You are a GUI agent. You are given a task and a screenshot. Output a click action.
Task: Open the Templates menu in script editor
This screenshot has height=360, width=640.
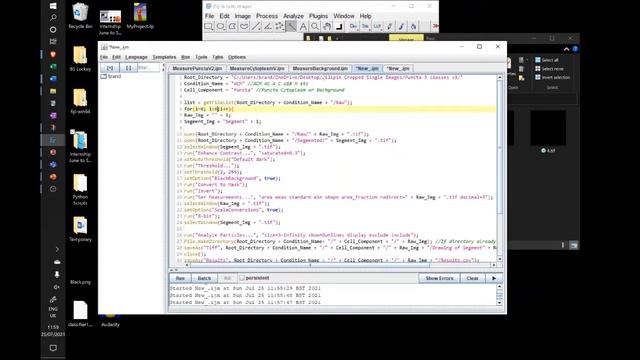164,57
